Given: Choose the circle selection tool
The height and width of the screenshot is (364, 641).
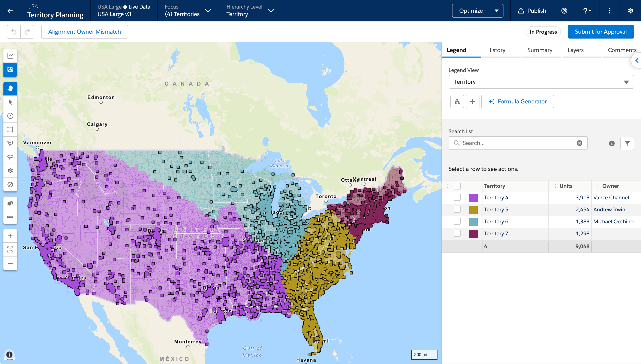Looking at the screenshot, I should coord(10,116).
